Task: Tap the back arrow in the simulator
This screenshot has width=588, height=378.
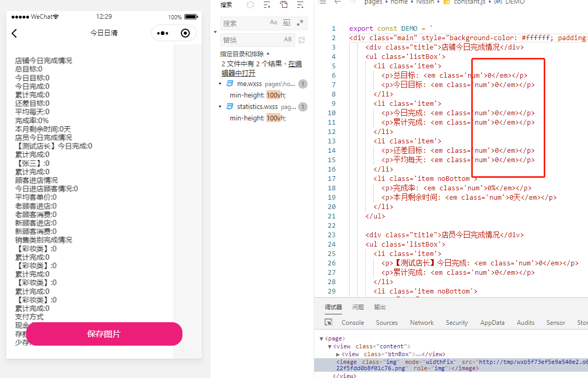Action: (14, 33)
